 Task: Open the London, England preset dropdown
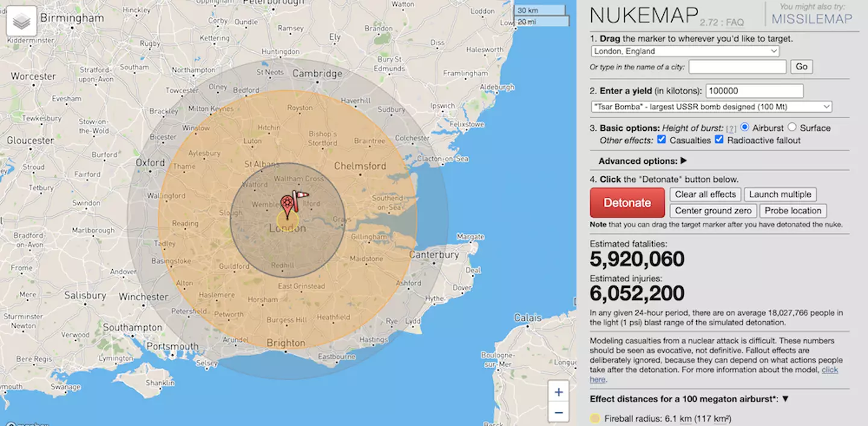tap(685, 51)
